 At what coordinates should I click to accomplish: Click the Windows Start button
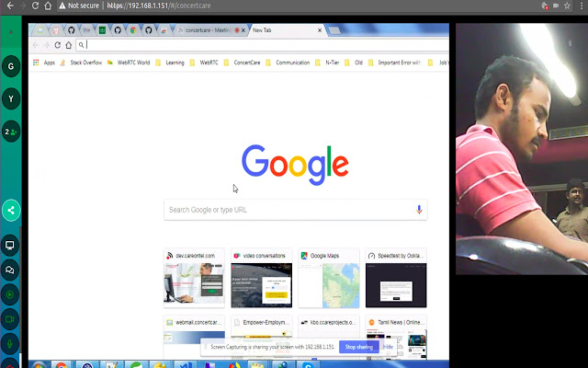(x=39, y=364)
